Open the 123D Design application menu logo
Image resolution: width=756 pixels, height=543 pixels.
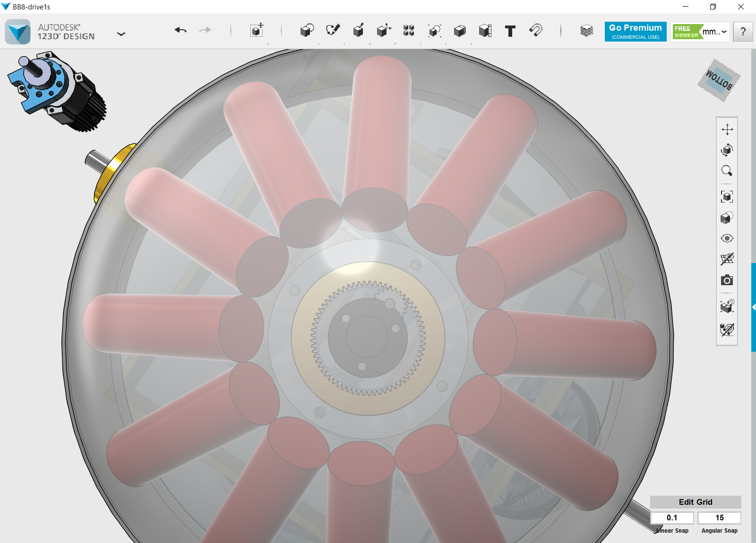coord(18,32)
